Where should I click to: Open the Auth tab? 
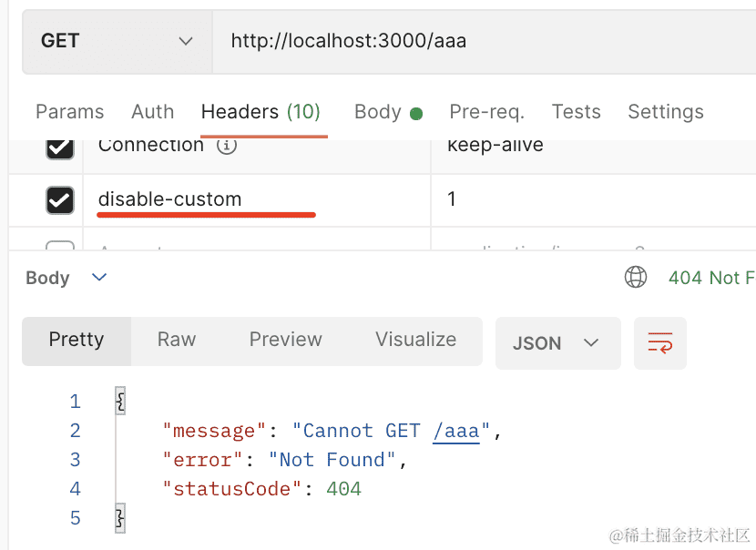click(x=152, y=112)
